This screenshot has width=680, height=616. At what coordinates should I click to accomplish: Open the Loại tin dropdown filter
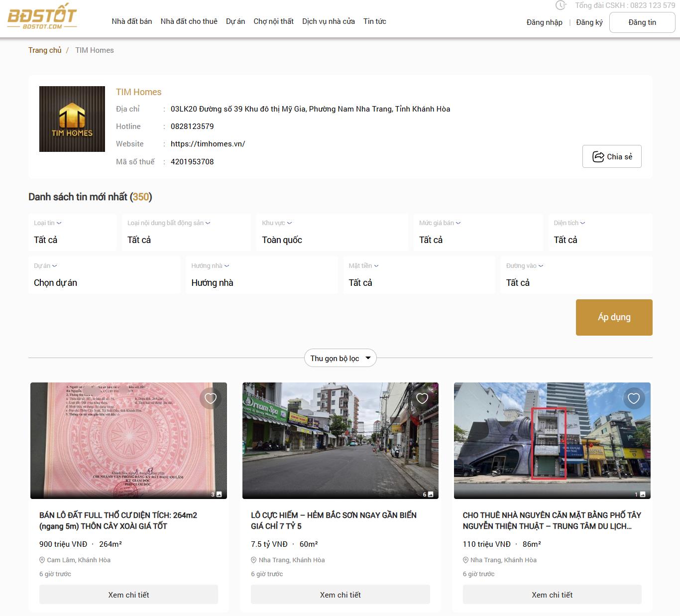pyautogui.click(x=72, y=233)
